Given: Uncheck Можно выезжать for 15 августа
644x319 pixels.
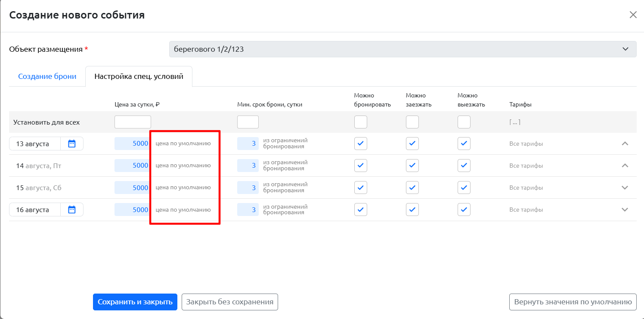Looking at the screenshot, I should tap(464, 188).
